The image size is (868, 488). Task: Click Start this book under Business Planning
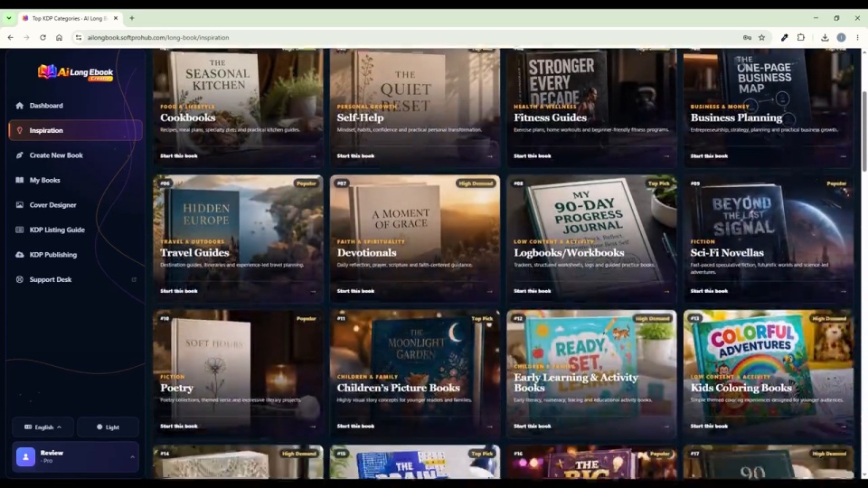(709, 156)
